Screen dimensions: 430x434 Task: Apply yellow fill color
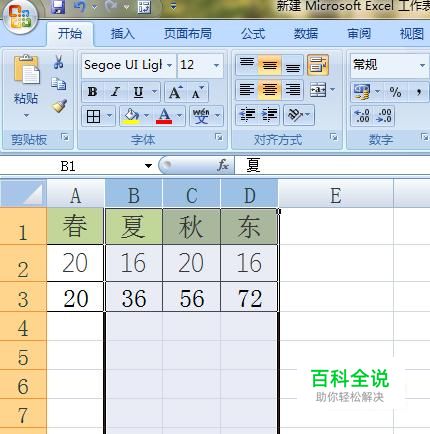point(131,116)
